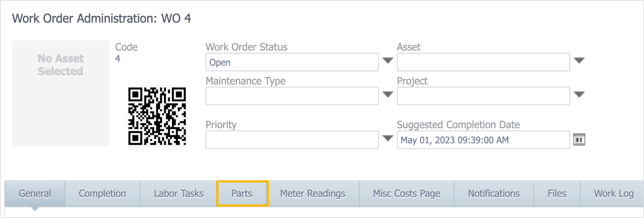644x218 pixels.
Task: Switch to the General tab
Action: pyautogui.click(x=35, y=193)
